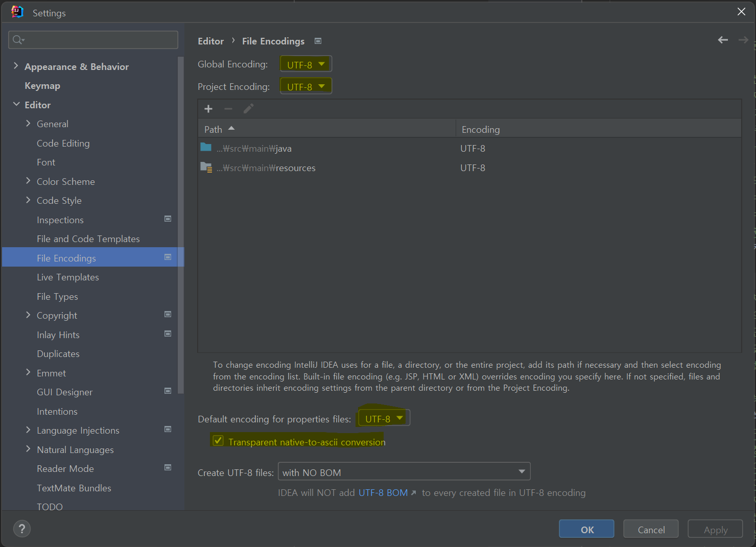Viewport: 756px width, 547px height.
Task: Click the settings search field
Action: [x=93, y=40]
